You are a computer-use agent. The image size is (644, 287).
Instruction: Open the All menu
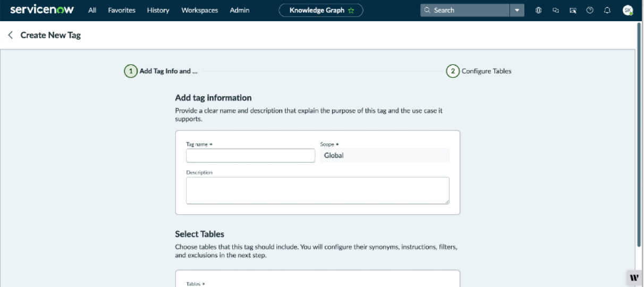coord(92,10)
